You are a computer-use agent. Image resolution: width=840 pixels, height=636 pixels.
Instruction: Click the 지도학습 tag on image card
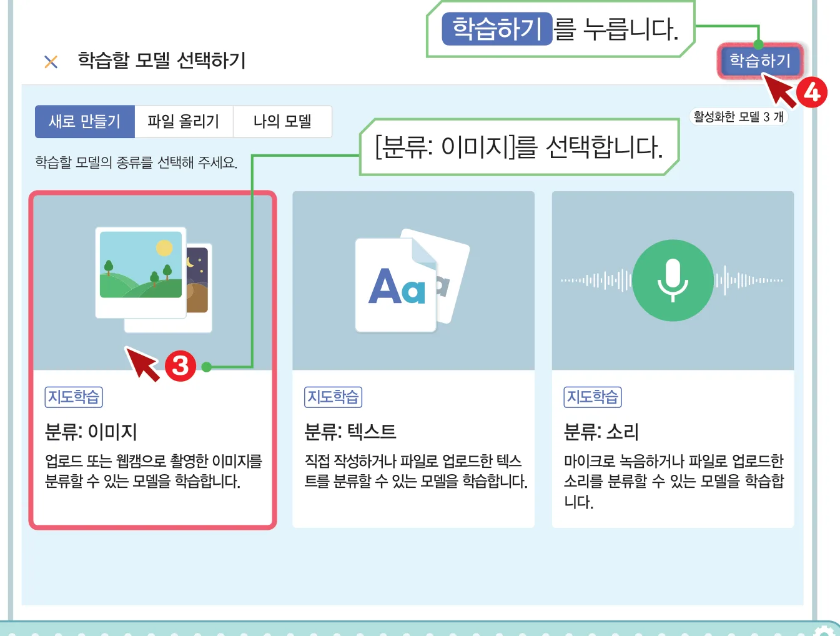coord(74,397)
